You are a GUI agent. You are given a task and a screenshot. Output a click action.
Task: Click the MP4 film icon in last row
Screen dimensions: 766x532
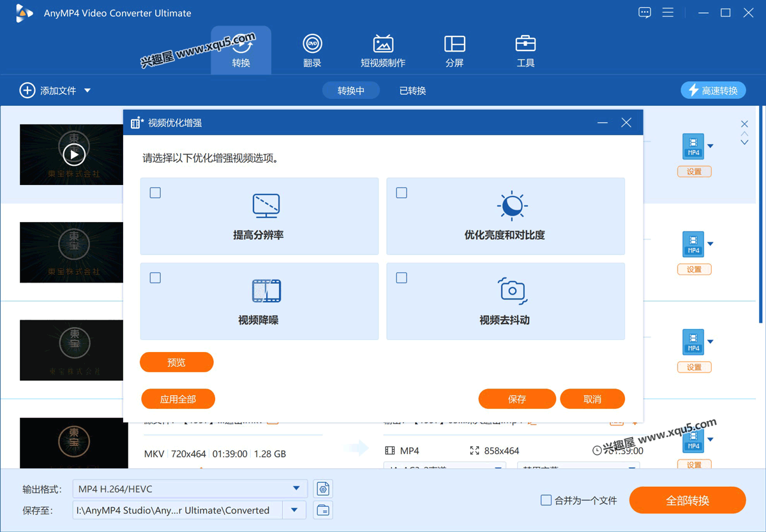click(390, 450)
